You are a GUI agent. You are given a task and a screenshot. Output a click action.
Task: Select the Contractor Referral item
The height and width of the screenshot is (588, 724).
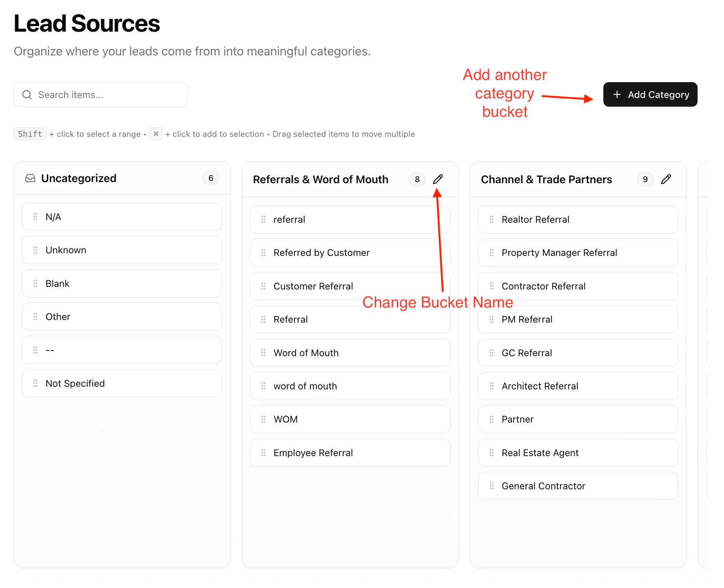coord(578,286)
